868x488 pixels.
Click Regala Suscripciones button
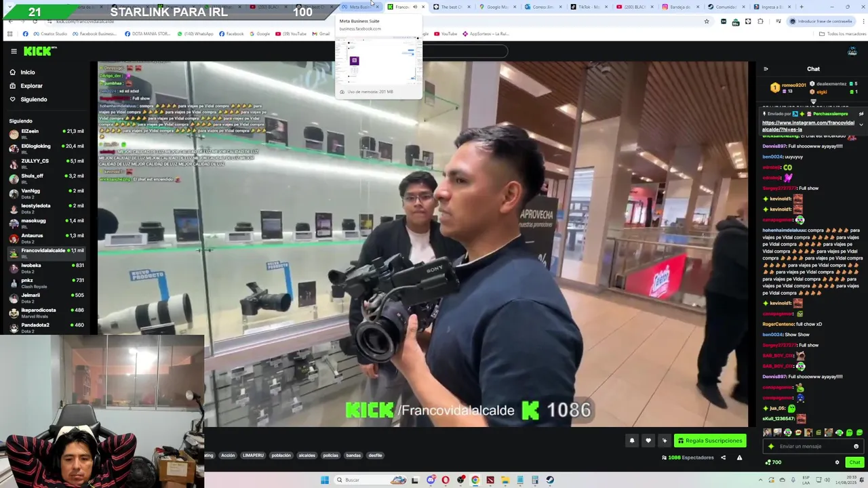710,441
